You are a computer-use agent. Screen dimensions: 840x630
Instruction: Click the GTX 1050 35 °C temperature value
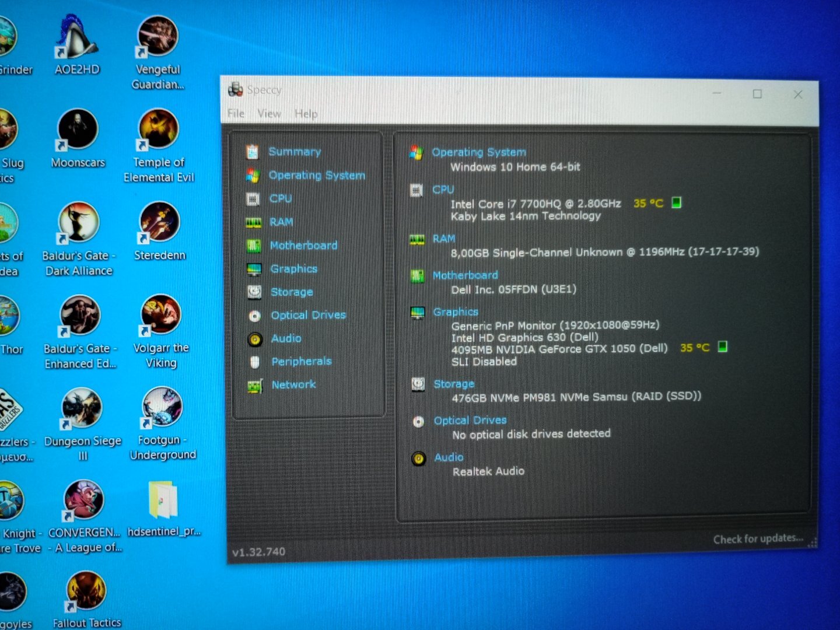[695, 348]
